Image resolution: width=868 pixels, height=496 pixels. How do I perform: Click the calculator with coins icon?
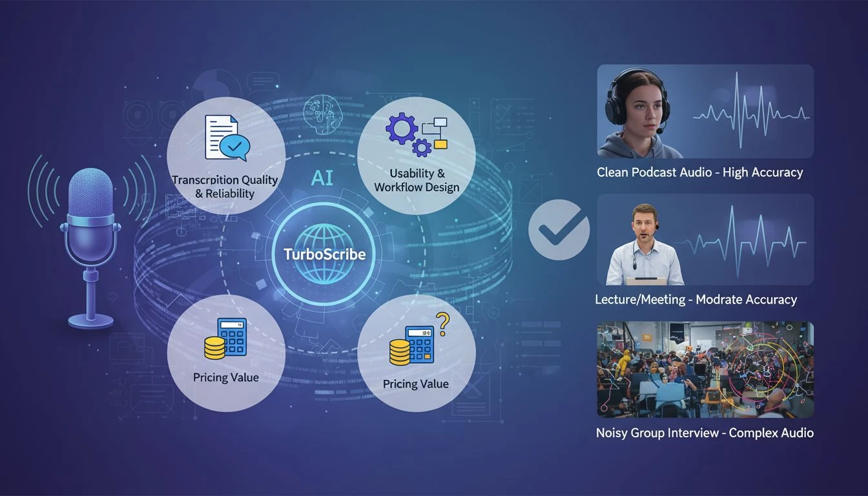point(223,339)
